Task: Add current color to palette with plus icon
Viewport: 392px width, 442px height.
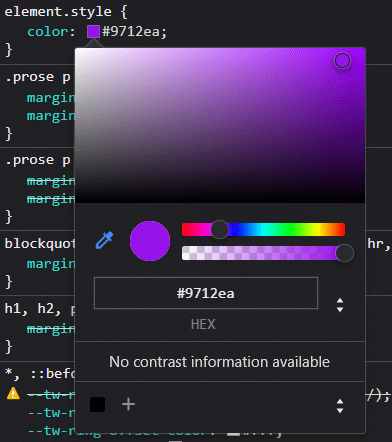Action: [128, 404]
